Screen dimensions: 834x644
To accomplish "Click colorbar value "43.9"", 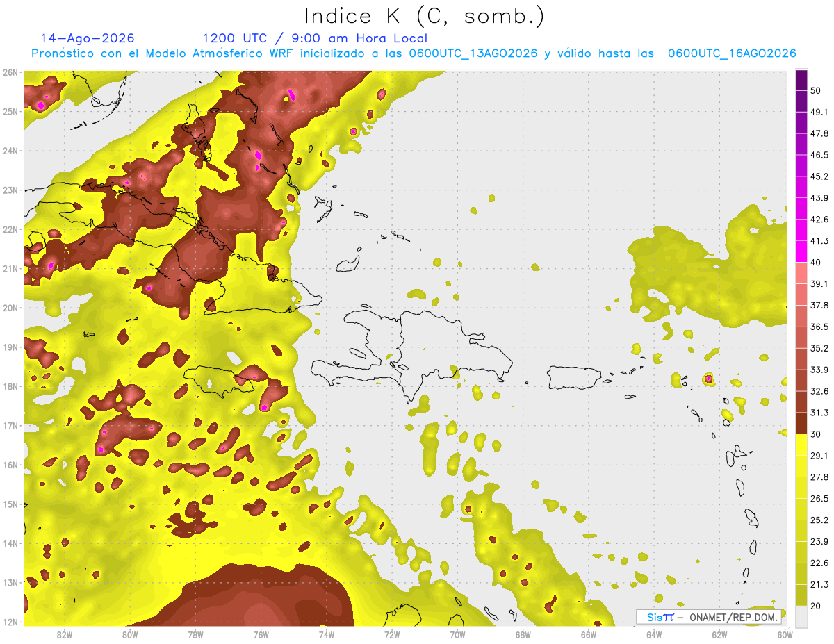I will (x=819, y=198).
